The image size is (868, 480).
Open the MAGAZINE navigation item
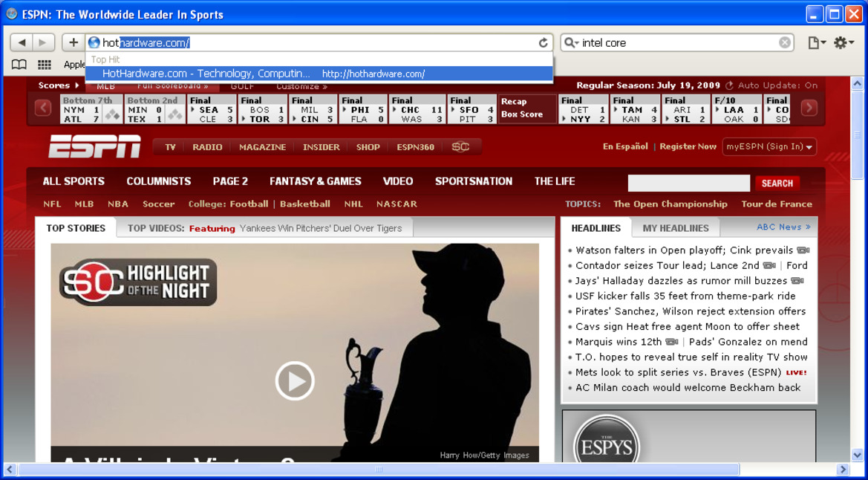tap(262, 147)
